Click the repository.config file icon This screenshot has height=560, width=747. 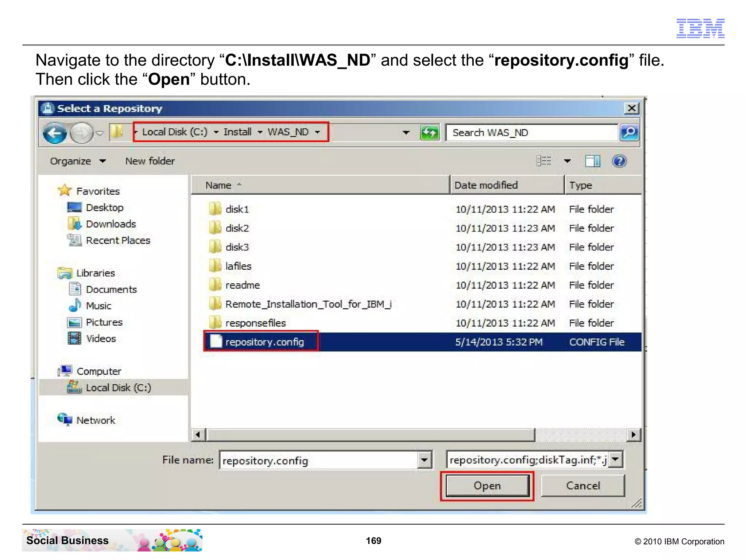[x=216, y=342]
